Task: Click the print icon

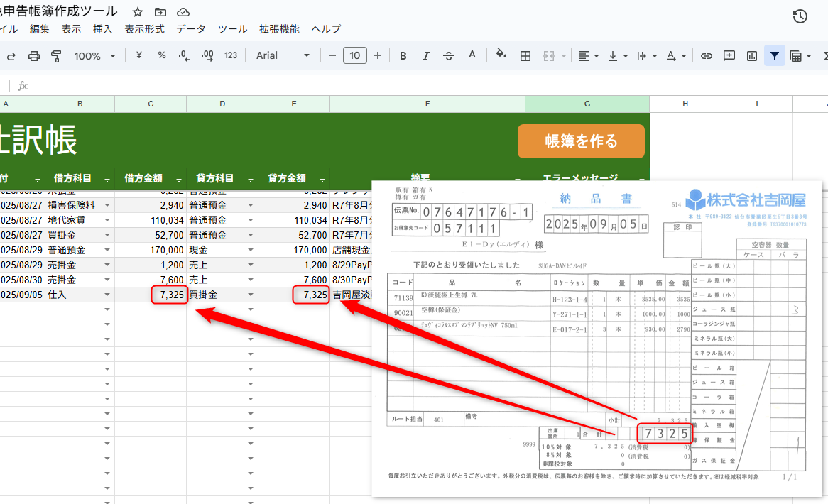Action: [x=33, y=55]
